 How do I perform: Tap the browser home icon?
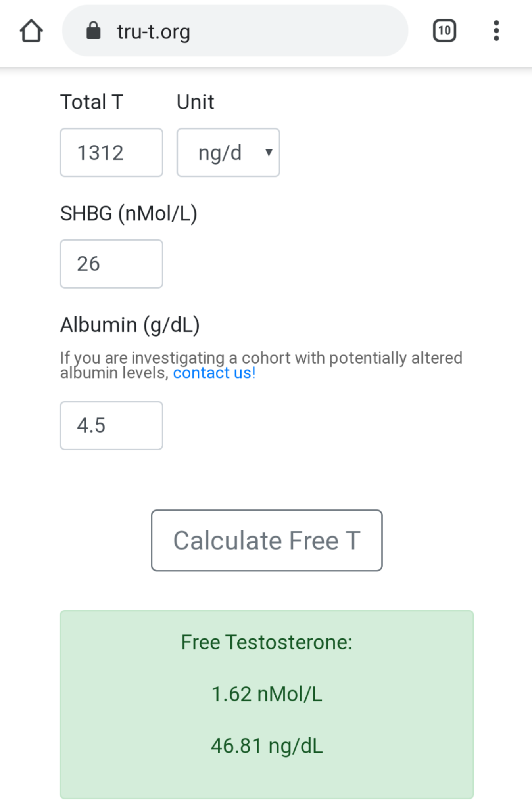coord(31,31)
